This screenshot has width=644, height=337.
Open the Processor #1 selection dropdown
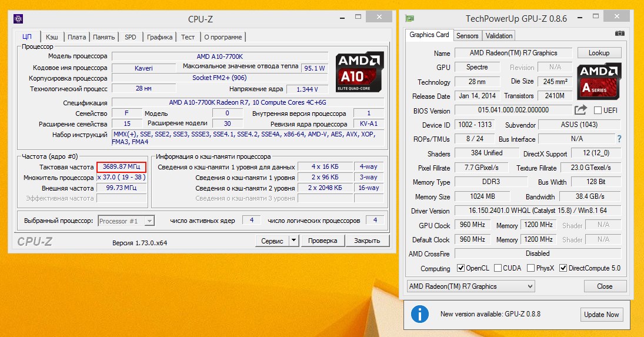[x=149, y=221]
